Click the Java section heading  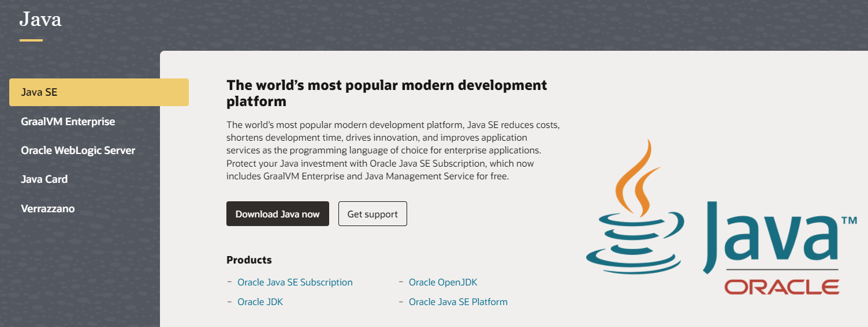pyautogui.click(x=40, y=19)
